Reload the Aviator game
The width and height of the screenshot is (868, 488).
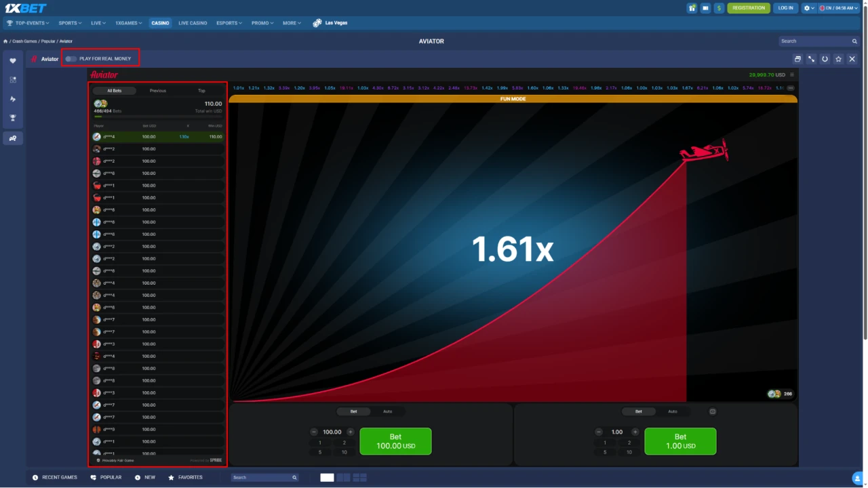coord(825,59)
